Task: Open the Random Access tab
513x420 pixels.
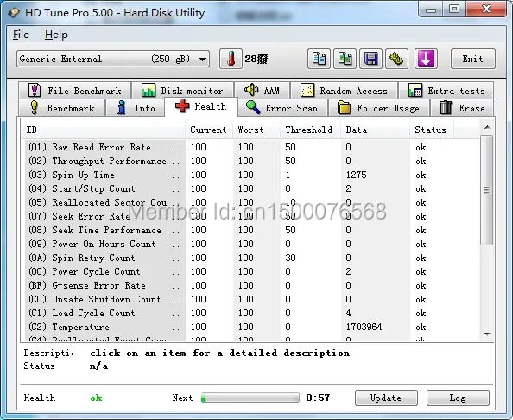Action: (x=345, y=91)
